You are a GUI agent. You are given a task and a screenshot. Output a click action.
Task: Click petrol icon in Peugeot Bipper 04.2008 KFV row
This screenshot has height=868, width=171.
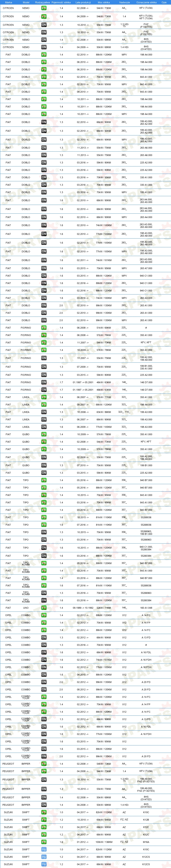pos(44,771)
